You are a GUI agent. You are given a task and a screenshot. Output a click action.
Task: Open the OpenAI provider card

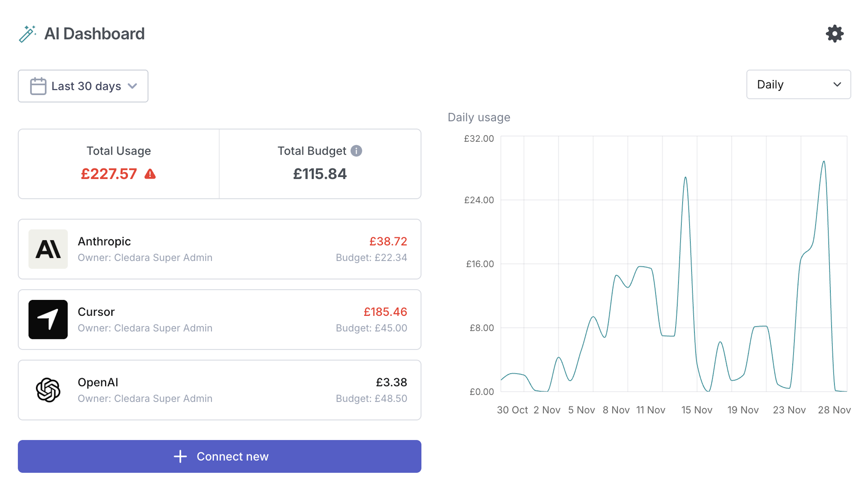[x=219, y=390]
